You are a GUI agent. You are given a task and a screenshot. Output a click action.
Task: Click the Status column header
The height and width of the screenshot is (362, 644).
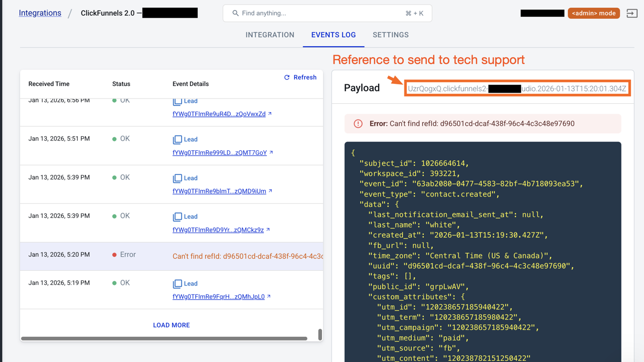121,84
